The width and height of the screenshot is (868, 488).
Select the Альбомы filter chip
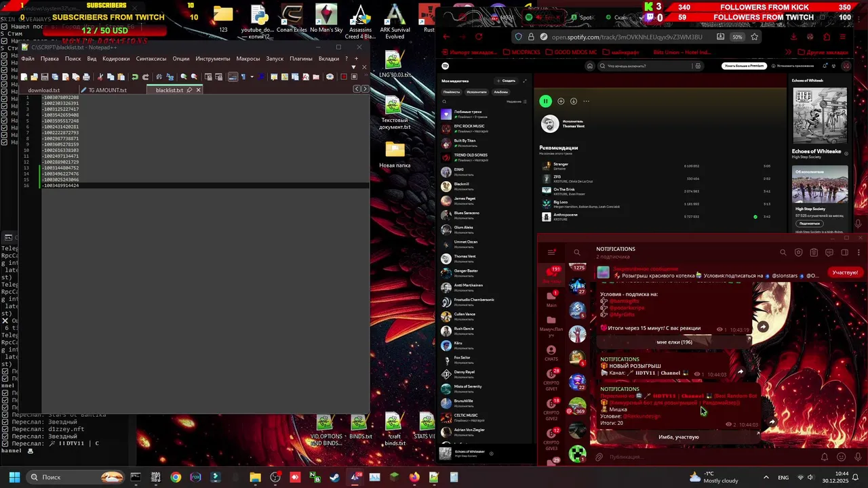coord(501,91)
